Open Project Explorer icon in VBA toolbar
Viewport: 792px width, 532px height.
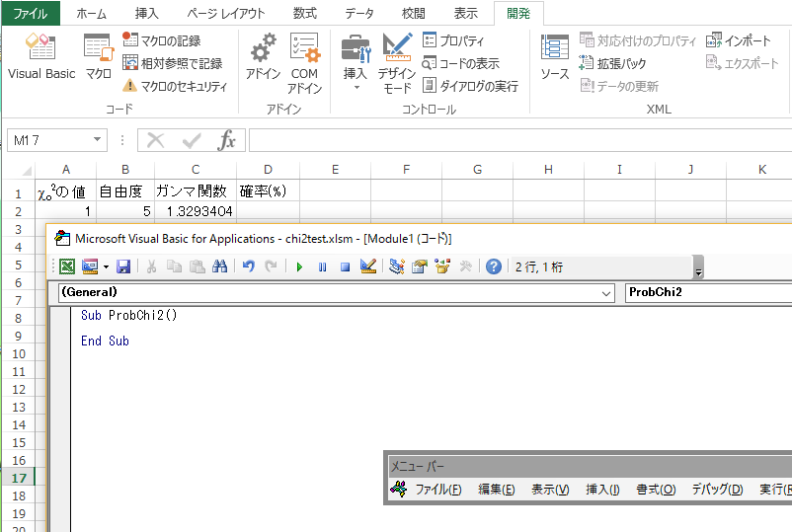(397, 266)
